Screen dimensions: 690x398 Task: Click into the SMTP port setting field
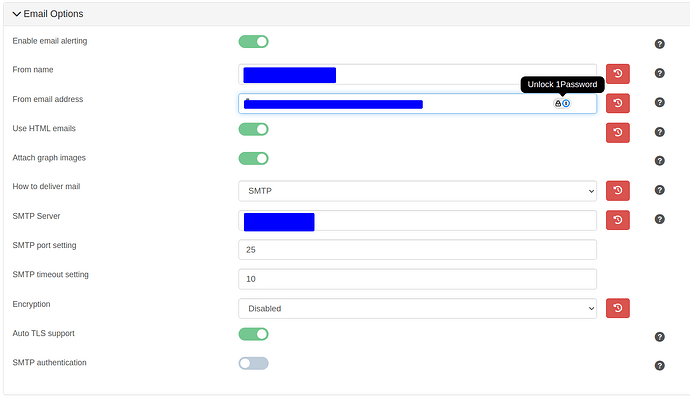417,250
